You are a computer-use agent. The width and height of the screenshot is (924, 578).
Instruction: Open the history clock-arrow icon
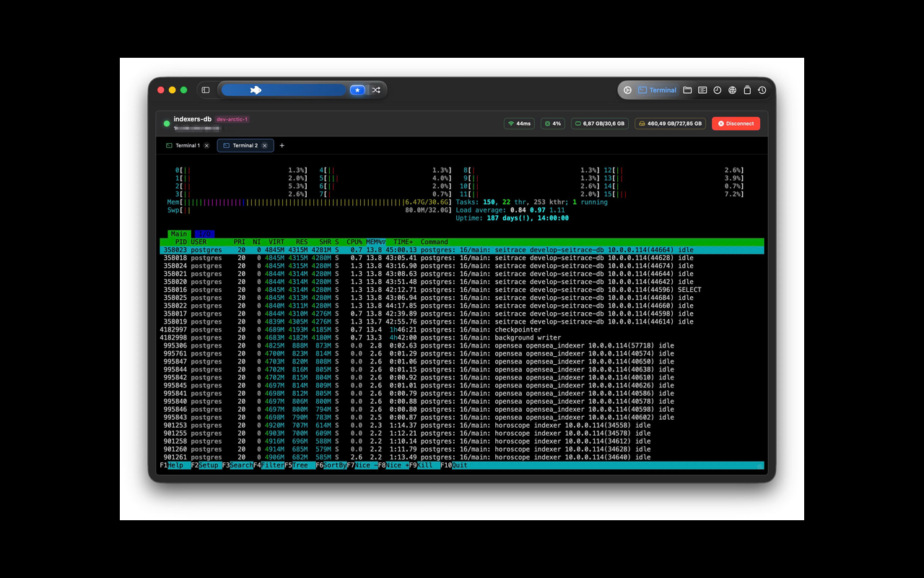point(762,90)
